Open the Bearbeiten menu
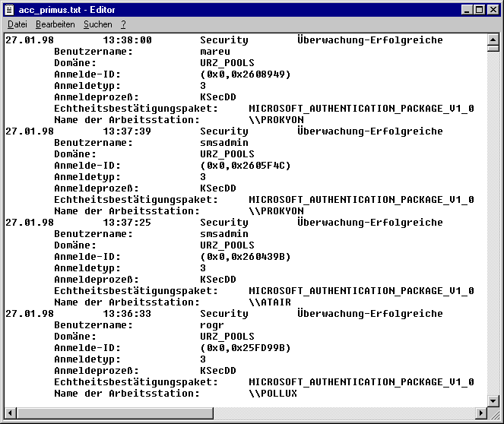The width and height of the screenshot is (504, 424). (x=55, y=24)
